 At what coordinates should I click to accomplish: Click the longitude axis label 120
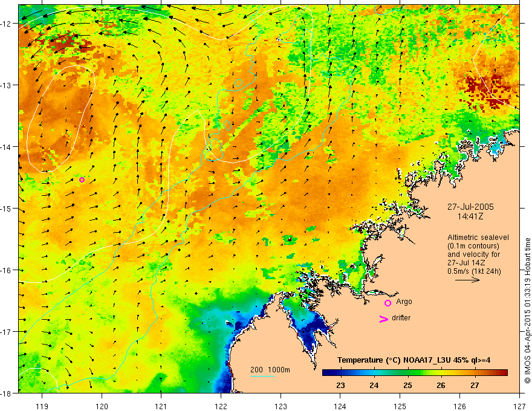click(x=102, y=406)
